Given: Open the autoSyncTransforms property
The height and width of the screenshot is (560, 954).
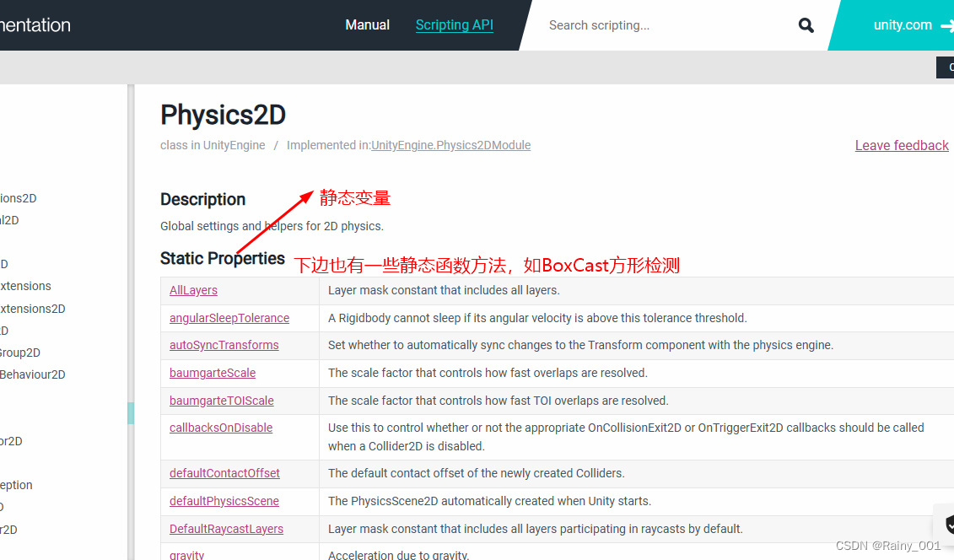Looking at the screenshot, I should [x=224, y=345].
